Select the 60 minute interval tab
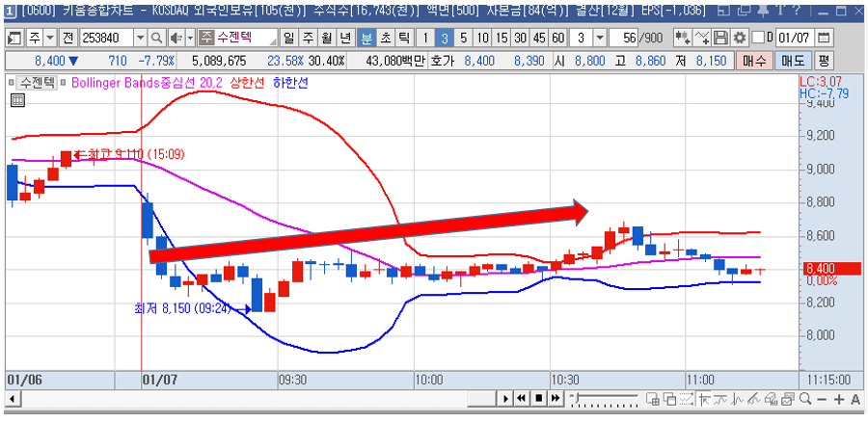This screenshot has height=422, width=868. [x=558, y=39]
